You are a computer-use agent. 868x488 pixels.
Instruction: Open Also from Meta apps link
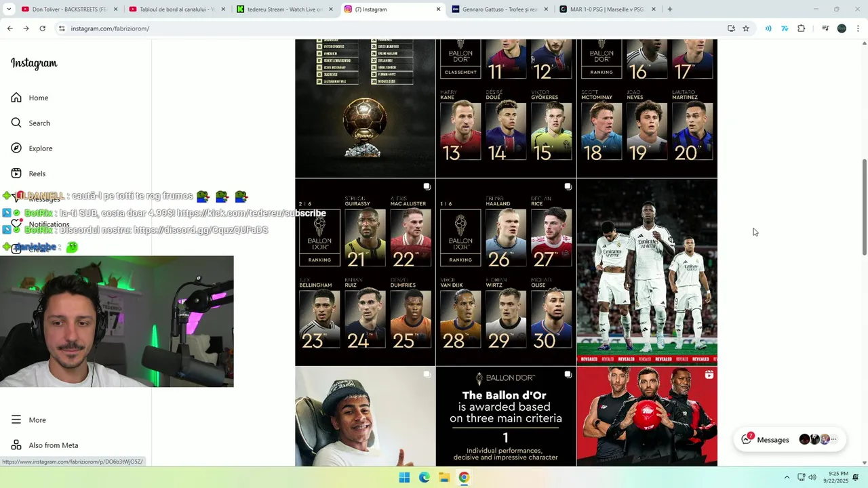(x=45, y=445)
